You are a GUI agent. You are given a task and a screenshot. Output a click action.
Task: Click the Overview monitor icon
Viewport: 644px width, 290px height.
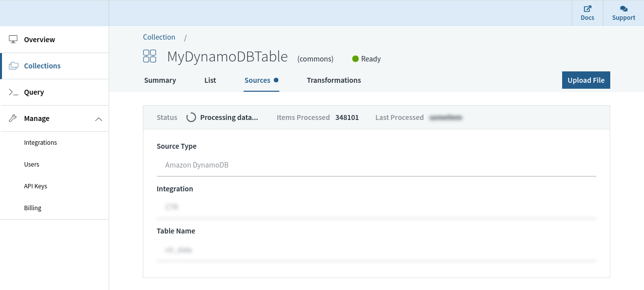coord(13,40)
